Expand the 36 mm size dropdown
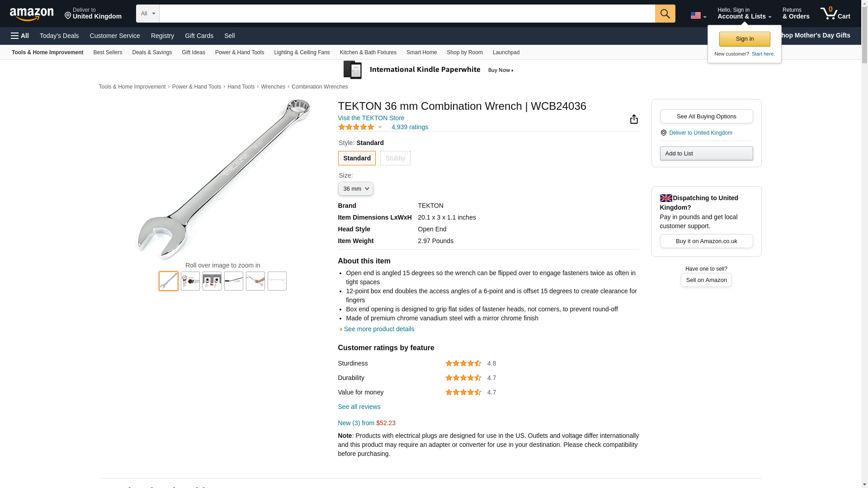Image resolution: width=868 pixels, height=488 pixels. 355,188
